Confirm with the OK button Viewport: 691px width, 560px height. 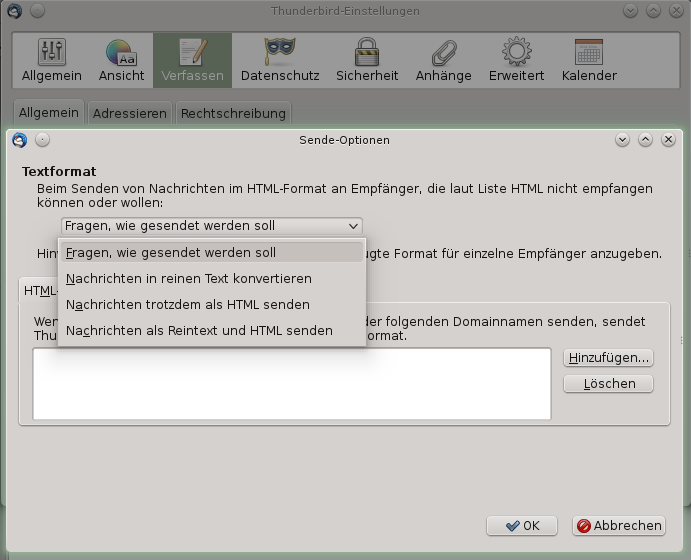[522, 526]
